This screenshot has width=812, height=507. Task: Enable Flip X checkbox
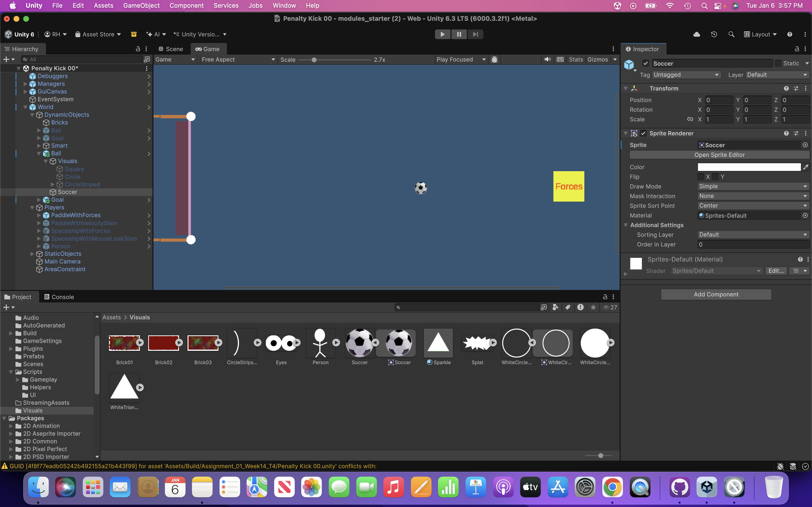coord(701,177)
